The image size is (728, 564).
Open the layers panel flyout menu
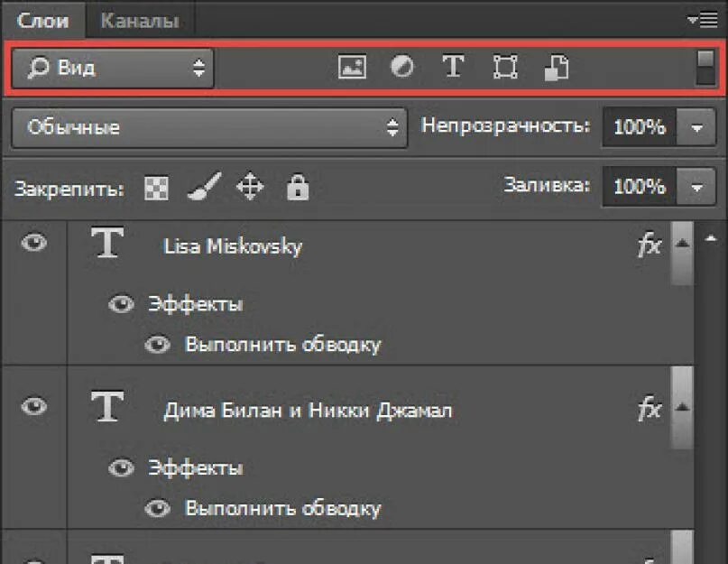tap(703, 20)
